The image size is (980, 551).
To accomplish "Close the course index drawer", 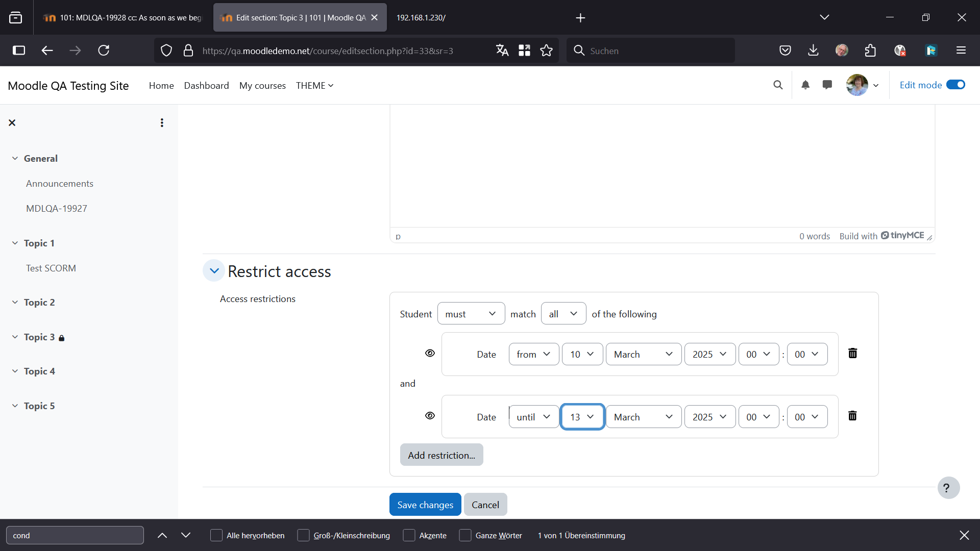I will [12, 123].
